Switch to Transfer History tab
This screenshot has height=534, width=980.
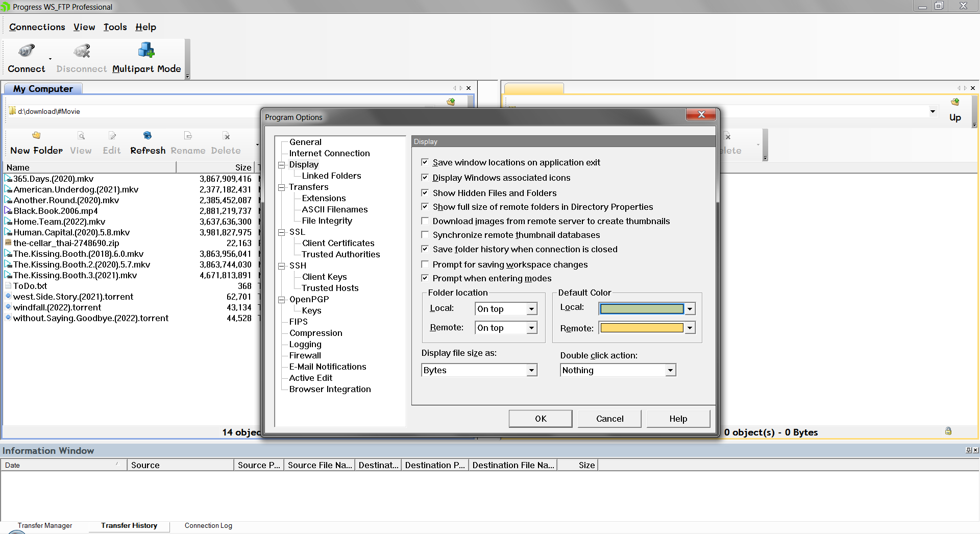(x=129, y=525)
